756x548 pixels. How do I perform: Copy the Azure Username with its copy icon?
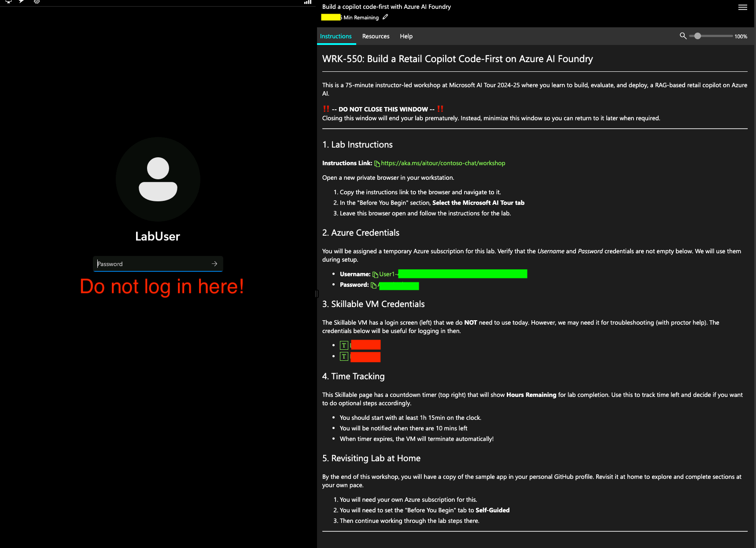[x=375, y=275]
